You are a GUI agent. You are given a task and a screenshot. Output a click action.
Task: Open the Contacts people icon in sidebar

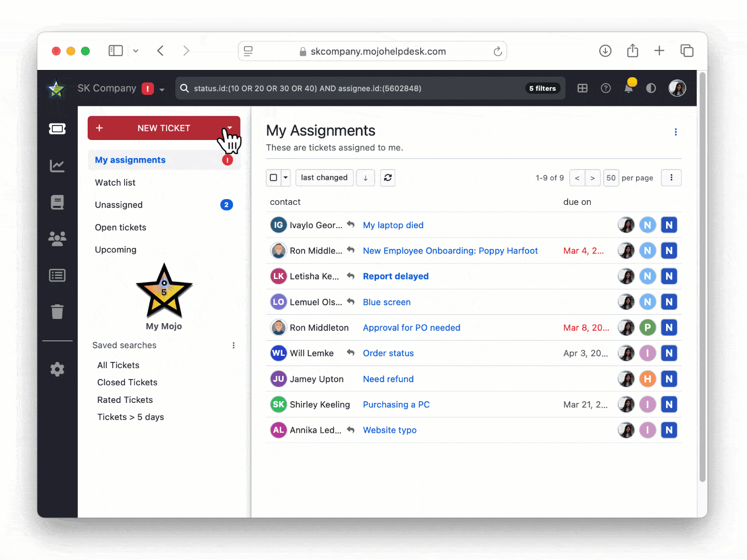coord(57,239)
